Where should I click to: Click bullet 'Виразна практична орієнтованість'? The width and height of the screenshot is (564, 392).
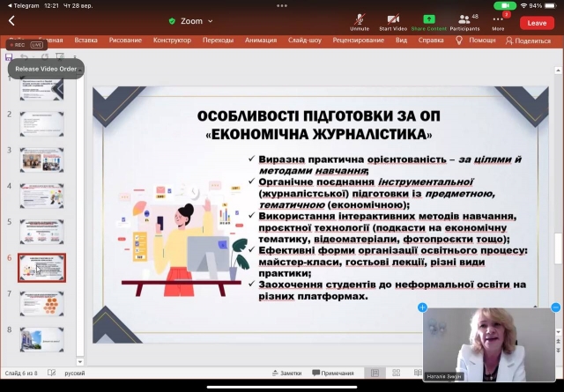(x=390, y=165)
